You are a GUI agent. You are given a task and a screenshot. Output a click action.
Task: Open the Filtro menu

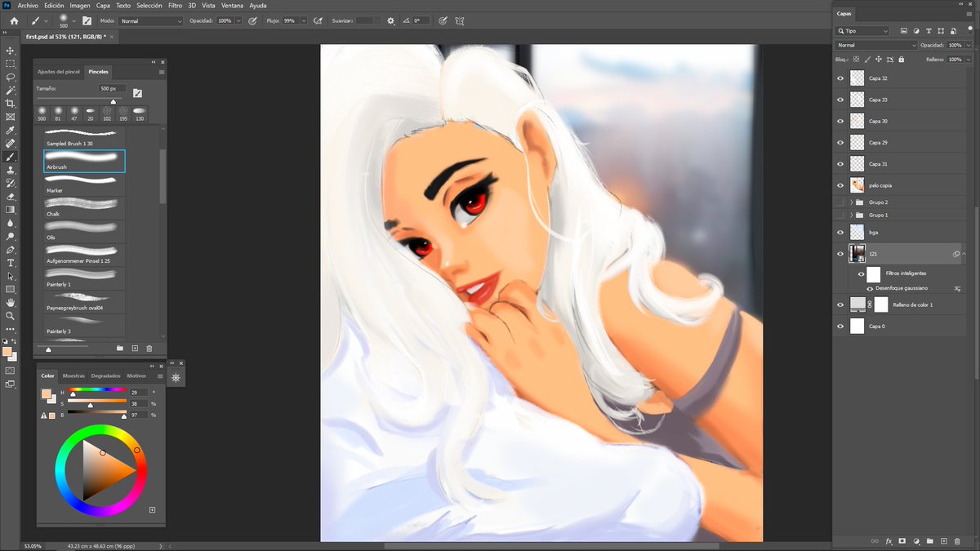[x=174, y=6]
